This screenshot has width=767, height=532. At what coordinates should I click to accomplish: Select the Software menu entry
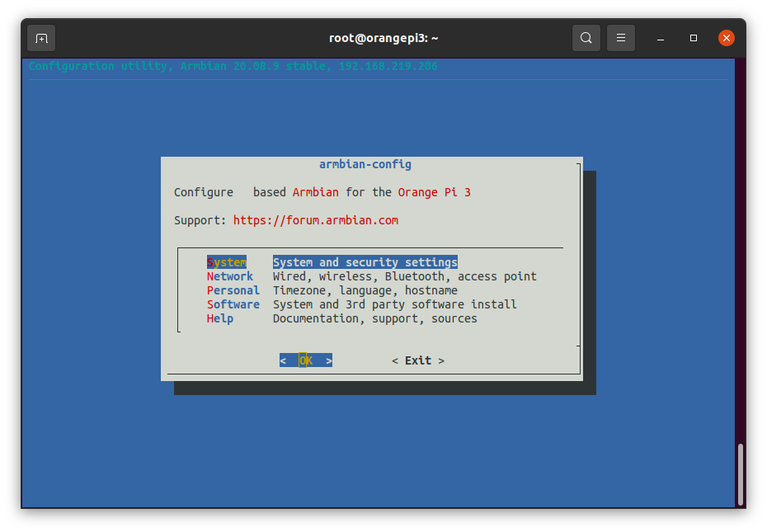coord(233,304)
